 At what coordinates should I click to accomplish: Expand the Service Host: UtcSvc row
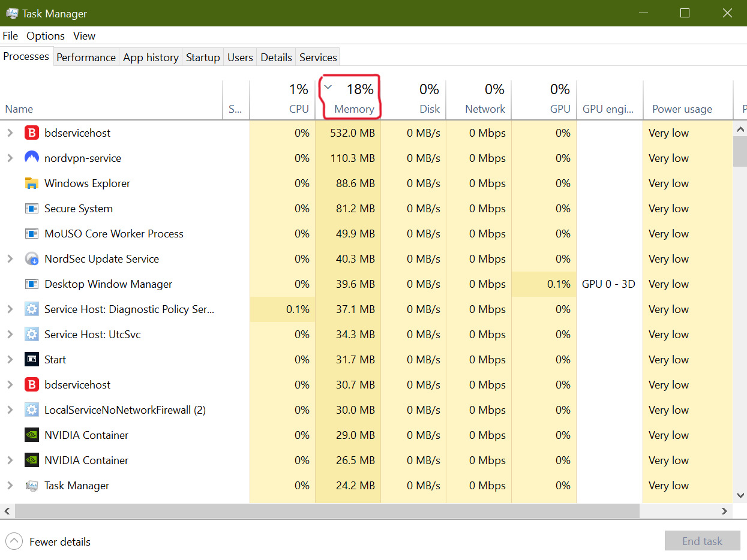[x=10, y=335]
